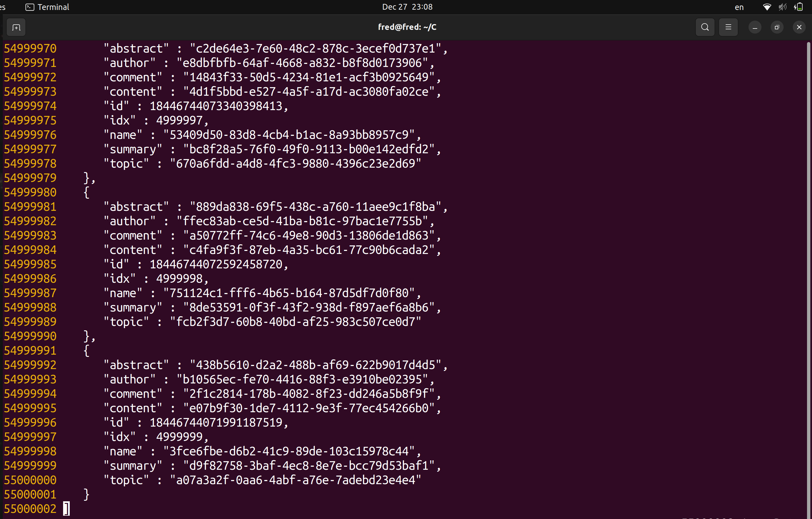Click the closing brace on line 55000001
The image size is (812, 519).
coord(86,494)
